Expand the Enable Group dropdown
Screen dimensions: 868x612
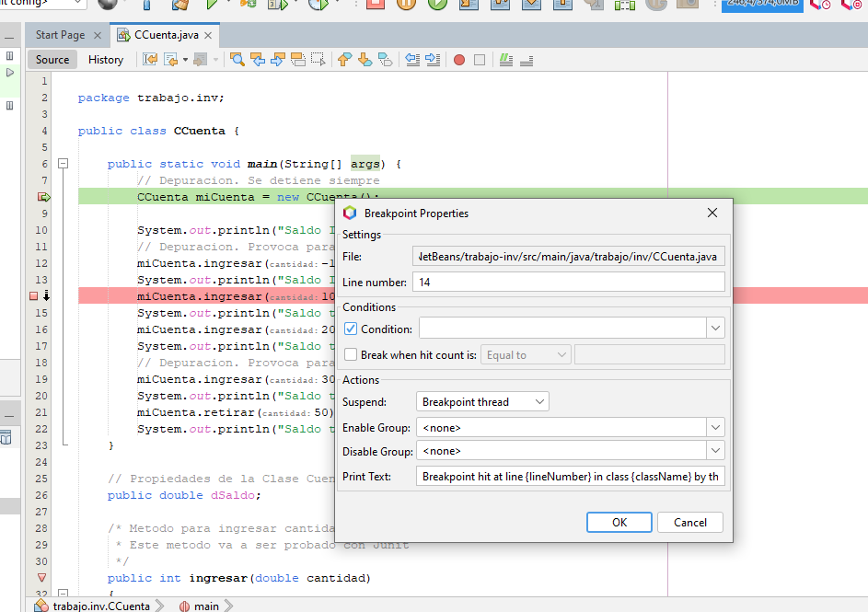coord(715,427)
